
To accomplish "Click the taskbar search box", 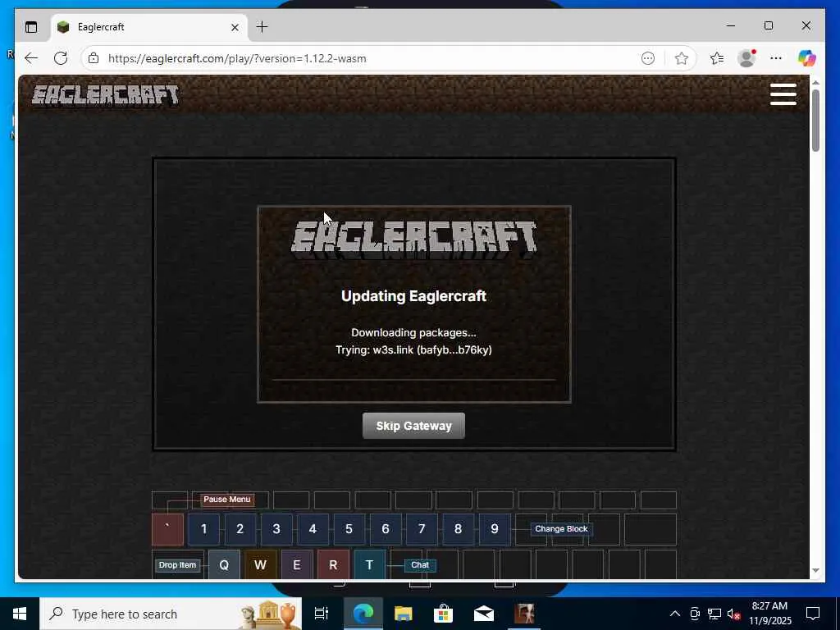I will (171, 614).
